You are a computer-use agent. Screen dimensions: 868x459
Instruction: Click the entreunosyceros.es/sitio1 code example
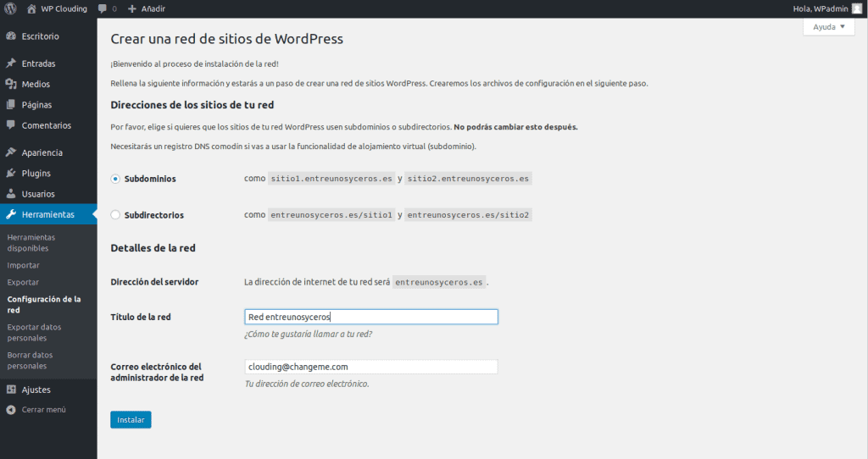click(x=331, y=215)
